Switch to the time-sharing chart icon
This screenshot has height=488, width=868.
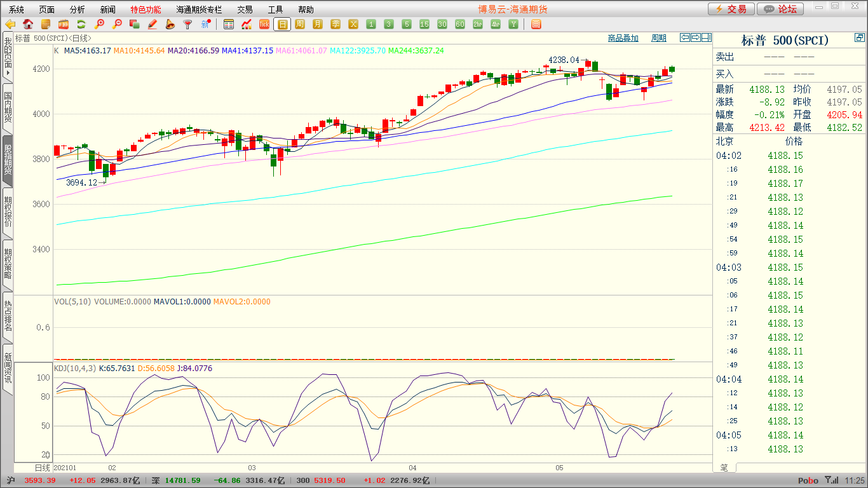coord(247,24)
